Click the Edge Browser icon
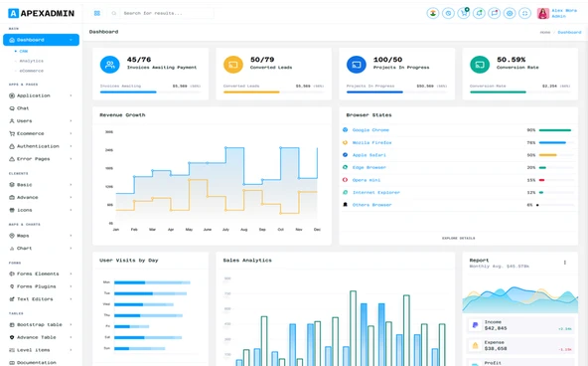The image size is (588, 366). pyautogui.click(x=345, y=167)
